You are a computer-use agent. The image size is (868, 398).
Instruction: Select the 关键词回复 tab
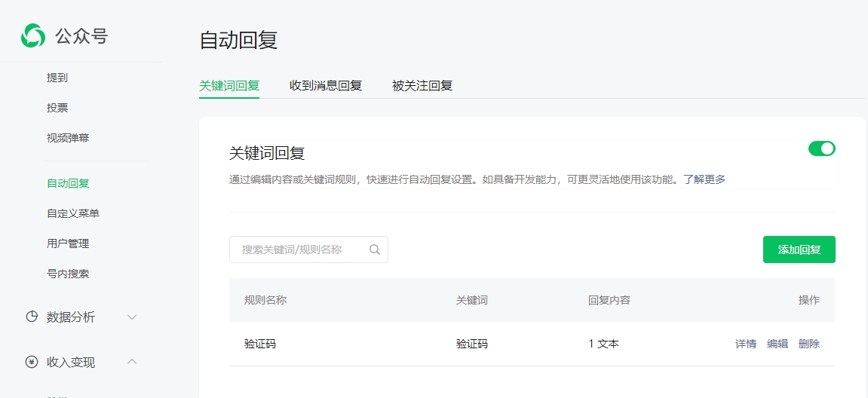click(229, 85)
